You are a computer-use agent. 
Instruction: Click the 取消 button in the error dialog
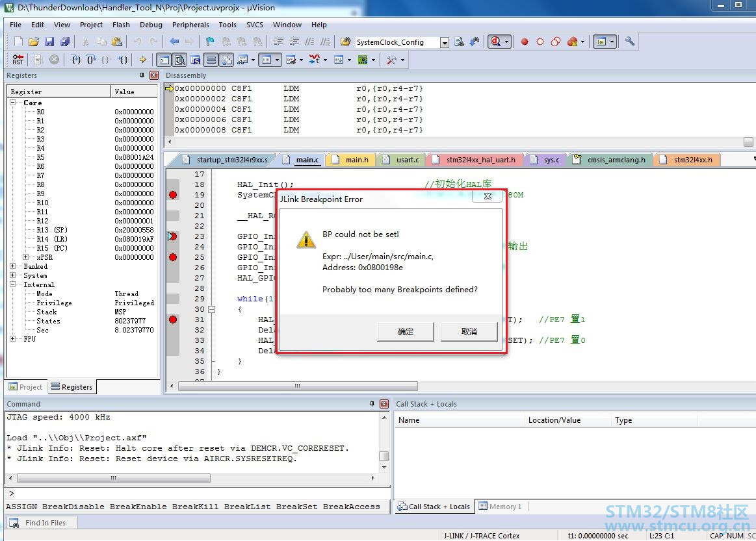pos(469,331)
